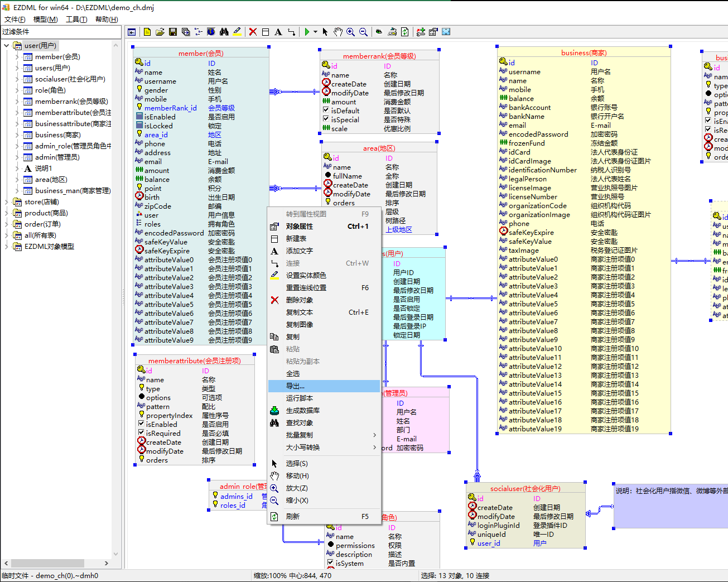Choose 查找对象 in context menu
This screenshot has width=728, height=582.
pos(324,422)
